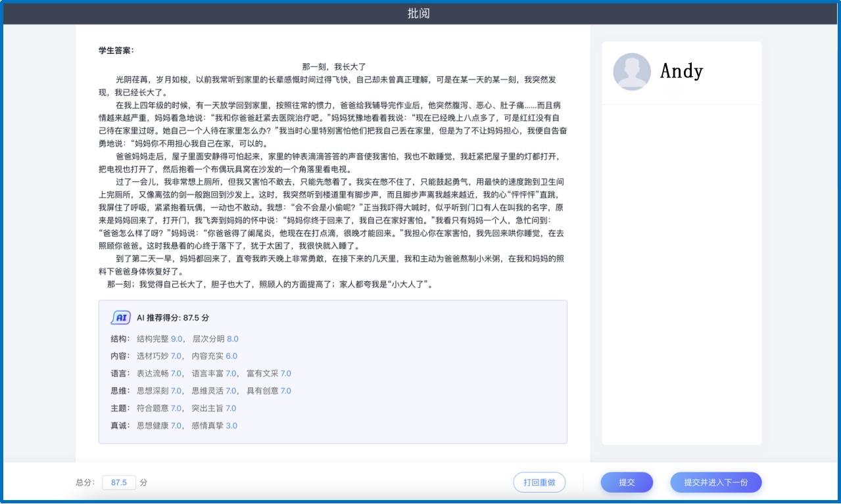
Task: Click the 具有创意 score value
Action: (x=285, y=391)
